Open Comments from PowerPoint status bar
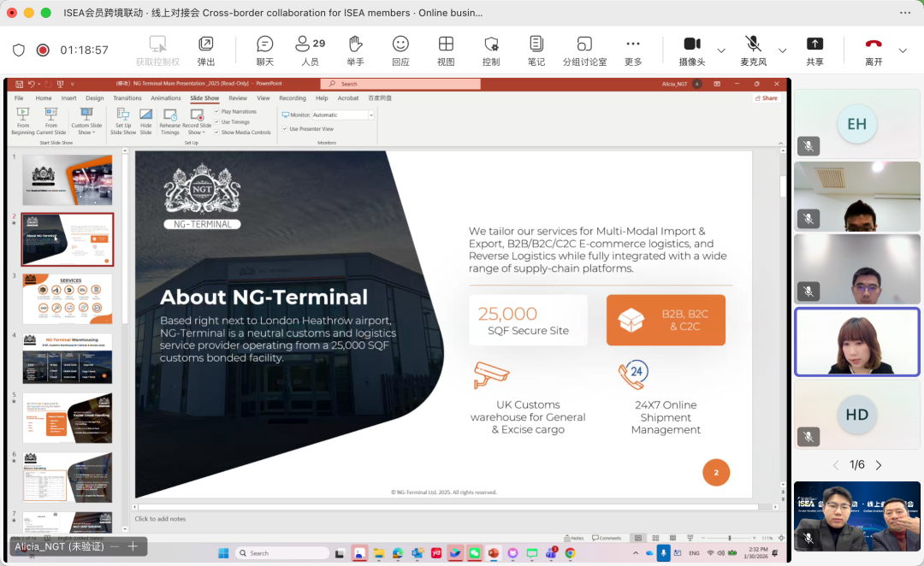Screen dimensions: 924x566 click(x=607, y=538)
